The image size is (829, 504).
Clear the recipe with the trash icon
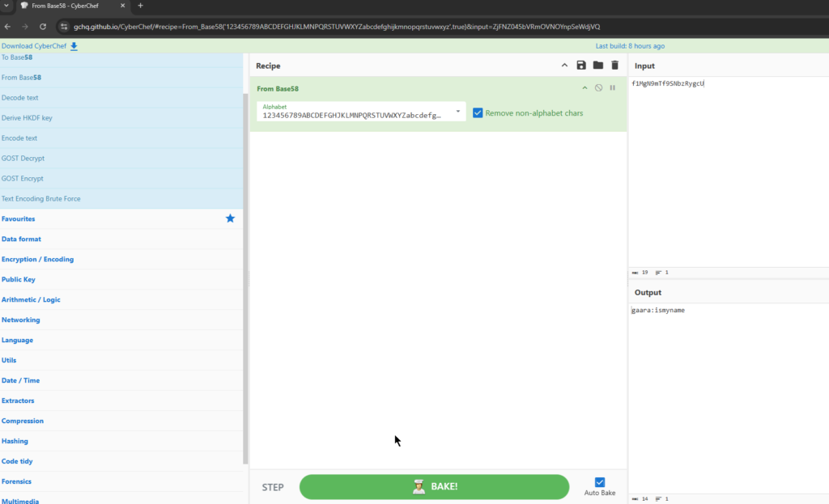pyautogui.click(x=614, y=66)
